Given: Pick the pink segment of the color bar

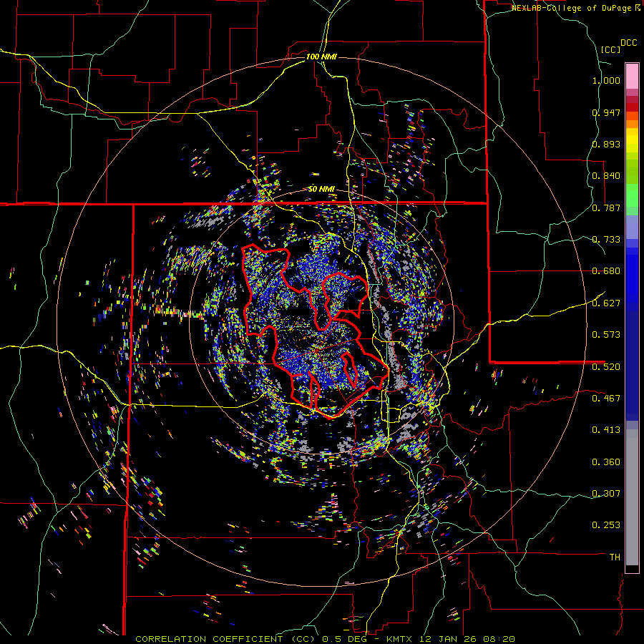Looking at the screenshot, I should [x=632, y=76].
